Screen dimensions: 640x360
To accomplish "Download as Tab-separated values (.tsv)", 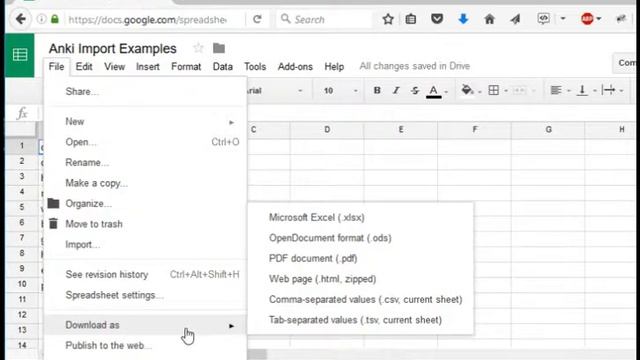I will point(361,320).
